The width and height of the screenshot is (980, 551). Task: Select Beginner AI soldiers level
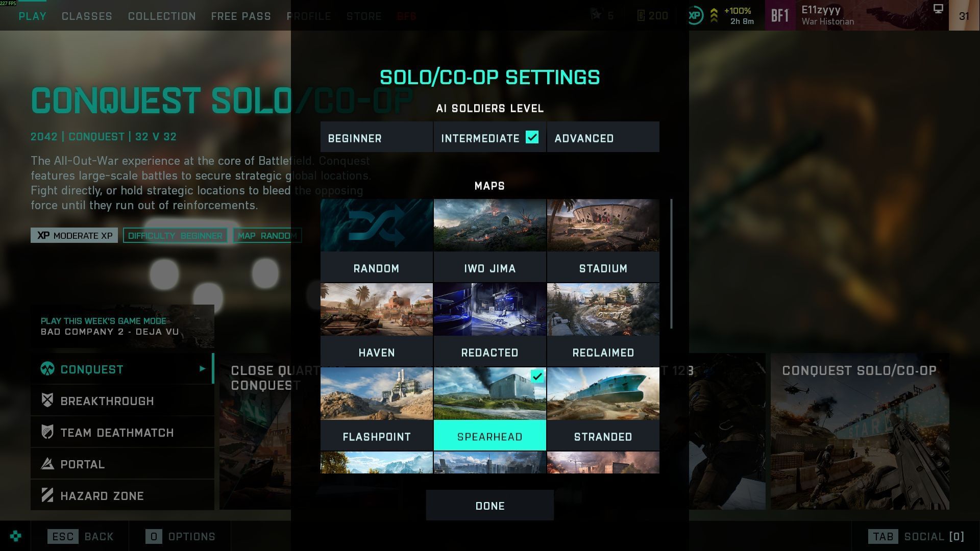coord(377,137)
